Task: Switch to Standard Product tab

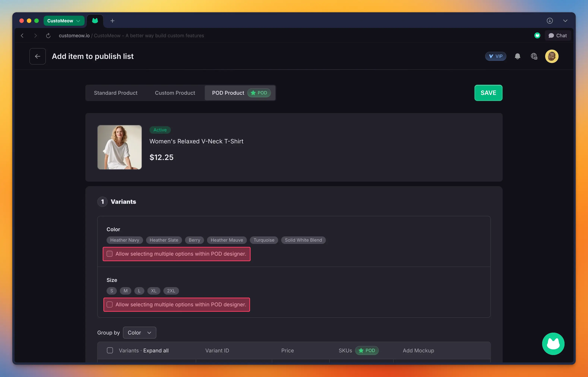Action: [116, 93]
